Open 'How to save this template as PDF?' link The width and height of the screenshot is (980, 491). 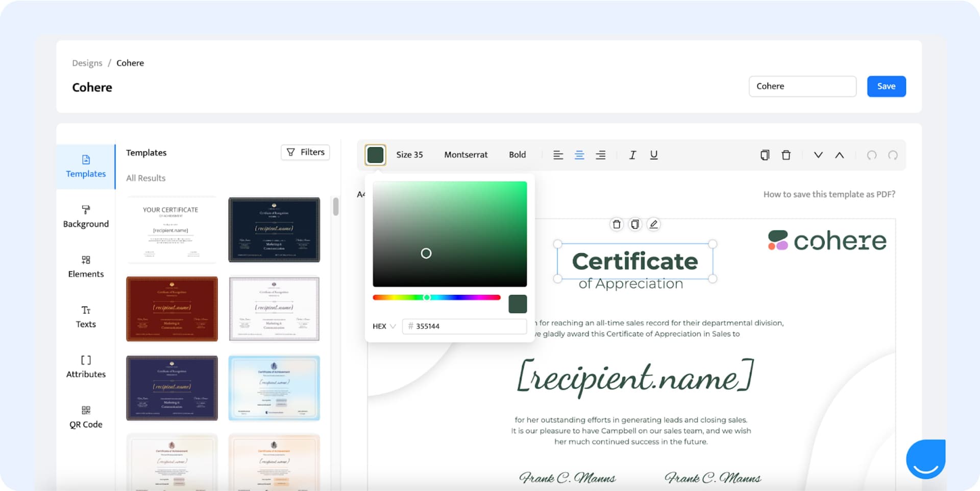click(x=829, y=194)
